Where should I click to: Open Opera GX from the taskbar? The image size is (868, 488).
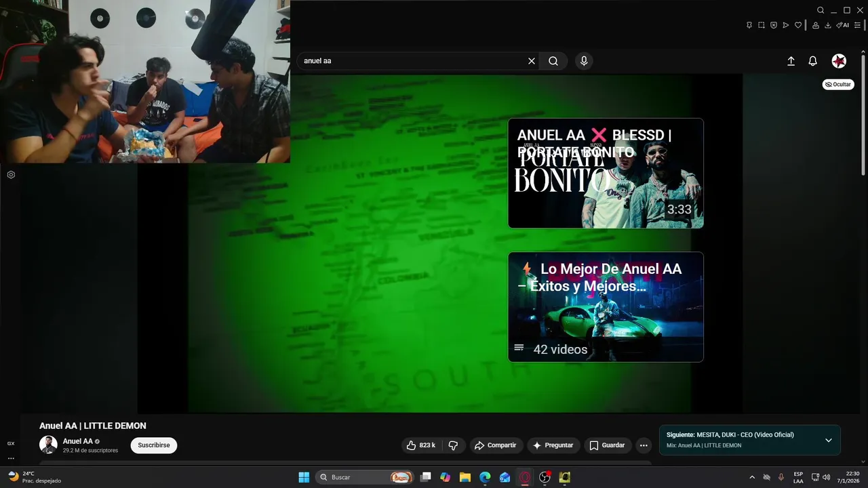pyautogui.click(x=525, y=477)
